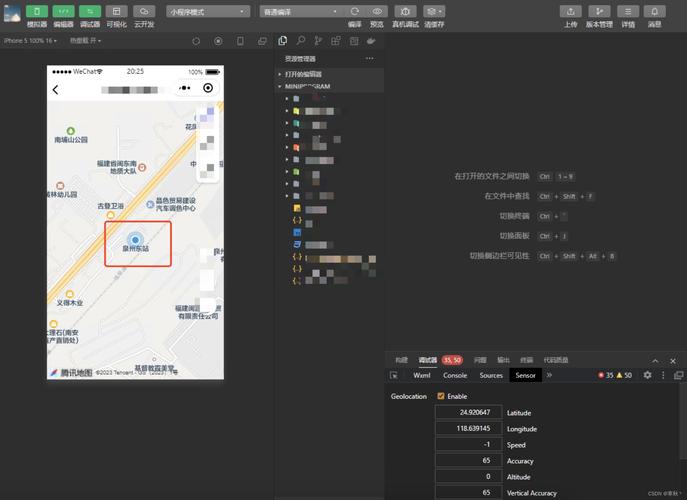
Task: Toggle the 编辑器 editor panel button
Action: click(x=64, y=12)
